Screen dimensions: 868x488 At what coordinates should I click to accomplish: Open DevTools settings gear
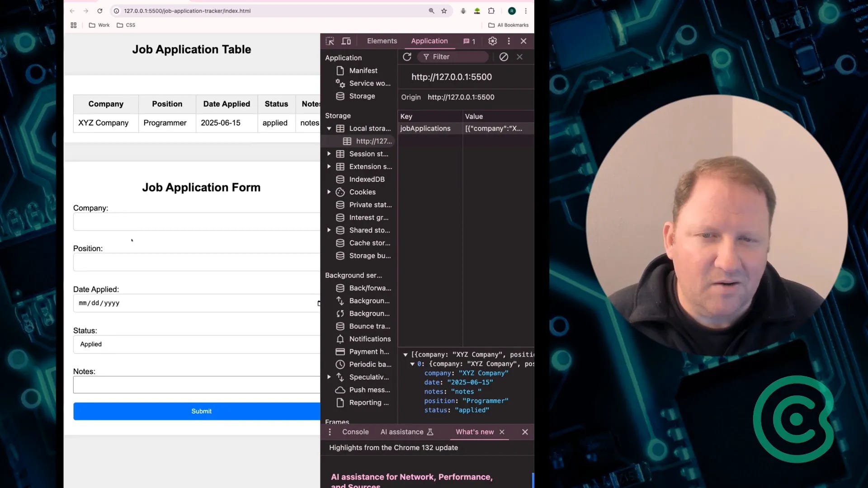pos(492,41)
